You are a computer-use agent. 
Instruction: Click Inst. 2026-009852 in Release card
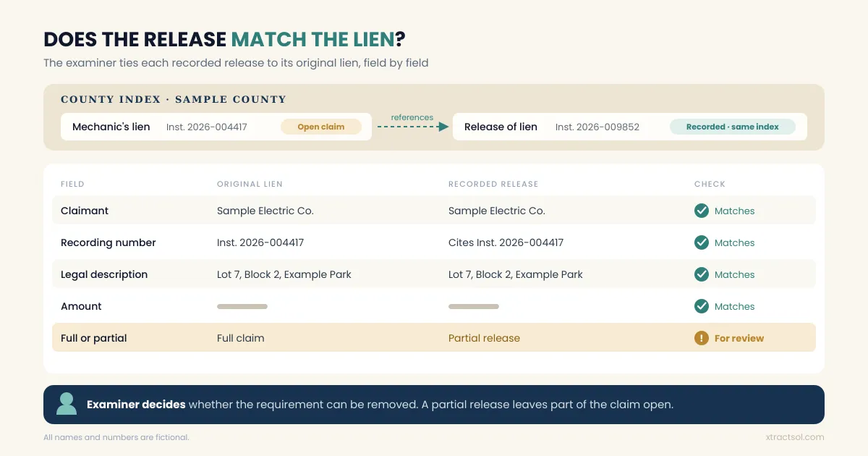[x=597, y=127]
